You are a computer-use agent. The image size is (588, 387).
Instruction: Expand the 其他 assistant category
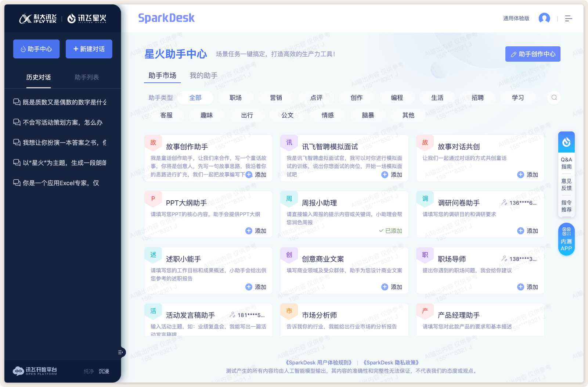click(408, 115)
